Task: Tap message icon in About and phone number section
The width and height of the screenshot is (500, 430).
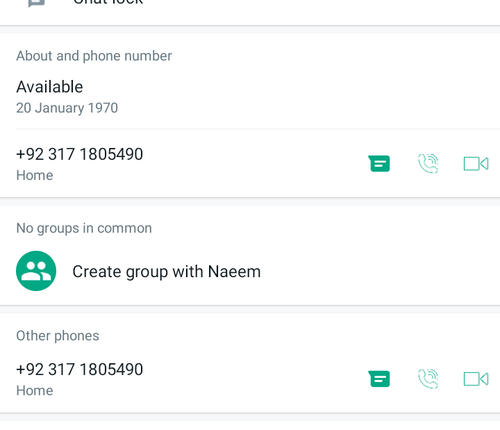Action: [379, 164]
